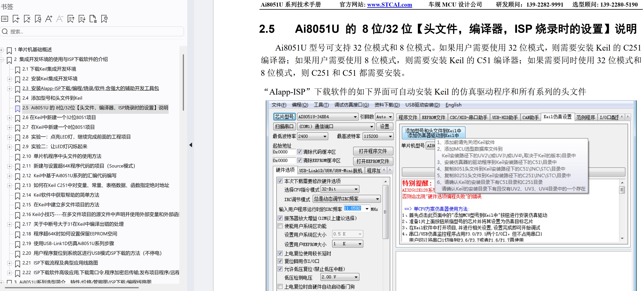Click bookmark icon beside 2.20 用户程序复位到系统区
644x291 pixels.
17,254
